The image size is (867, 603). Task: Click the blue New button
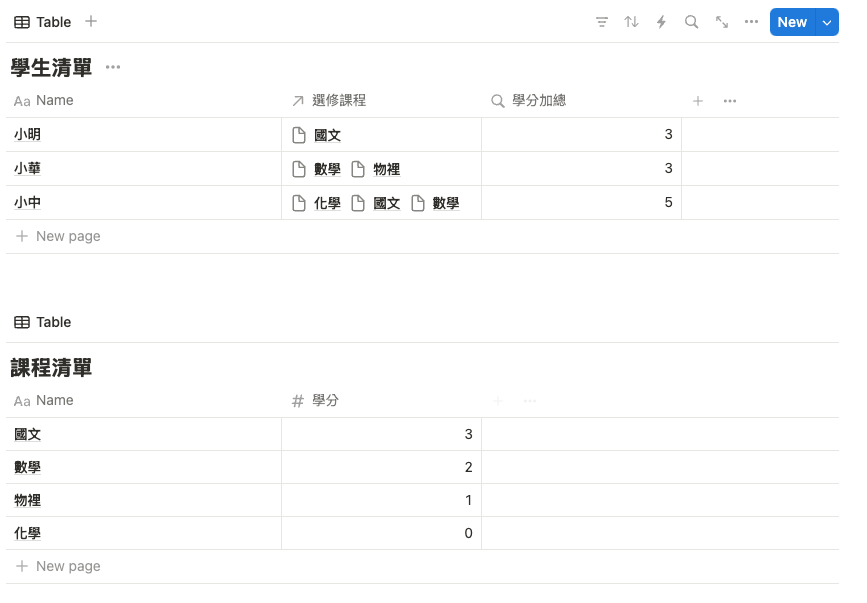point(791,22)
